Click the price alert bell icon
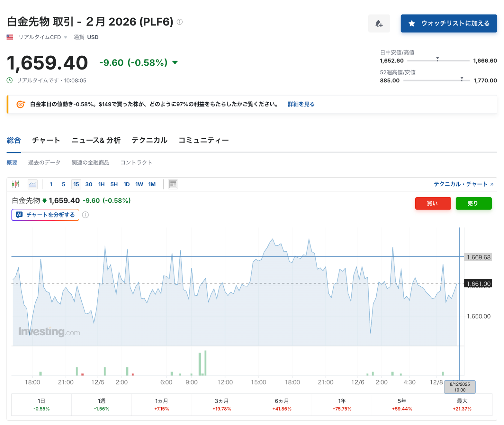 tap(379, 23)
